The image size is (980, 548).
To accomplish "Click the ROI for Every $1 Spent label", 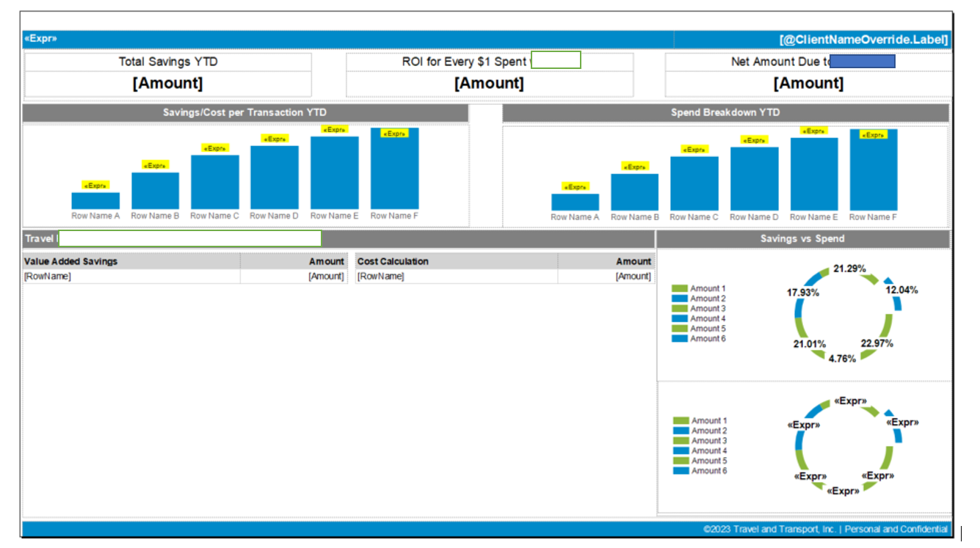I will click(465, 62).
